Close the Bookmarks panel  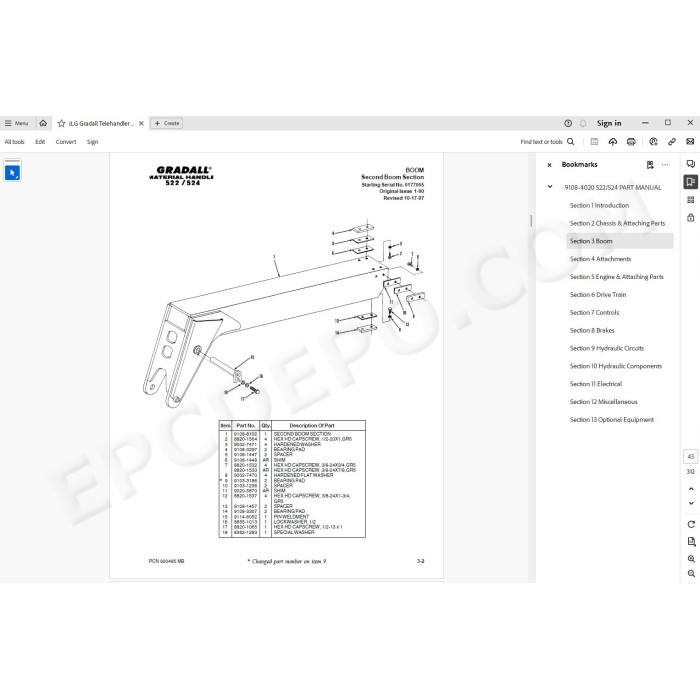[550, 165]
